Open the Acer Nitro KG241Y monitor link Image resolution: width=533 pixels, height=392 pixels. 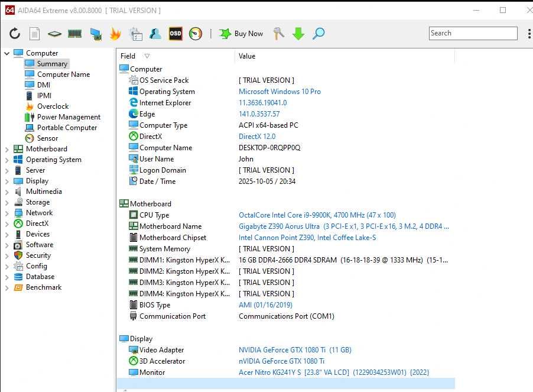coord(334,372)
